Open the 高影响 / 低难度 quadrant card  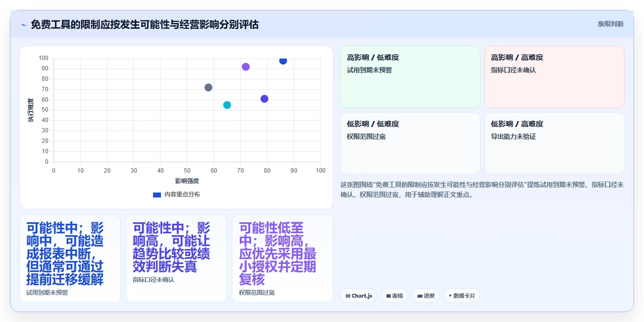click(x=410, y=77)
